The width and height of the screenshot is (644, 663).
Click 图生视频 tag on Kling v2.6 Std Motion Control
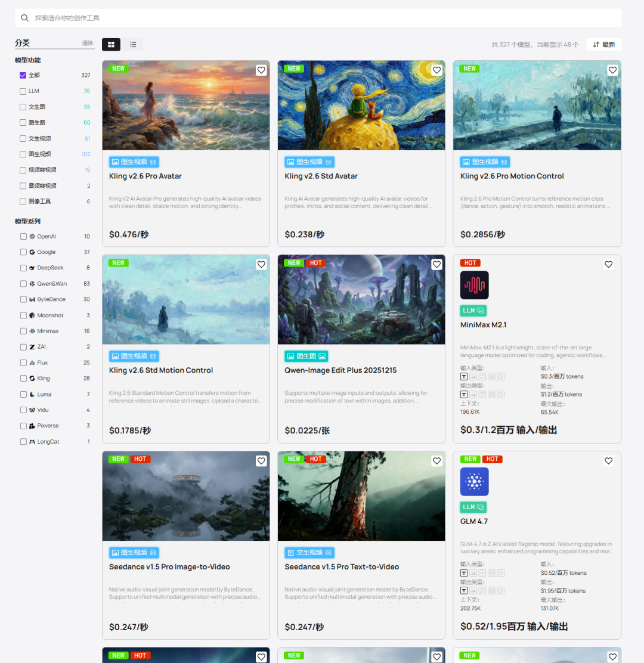click(134, 356)
